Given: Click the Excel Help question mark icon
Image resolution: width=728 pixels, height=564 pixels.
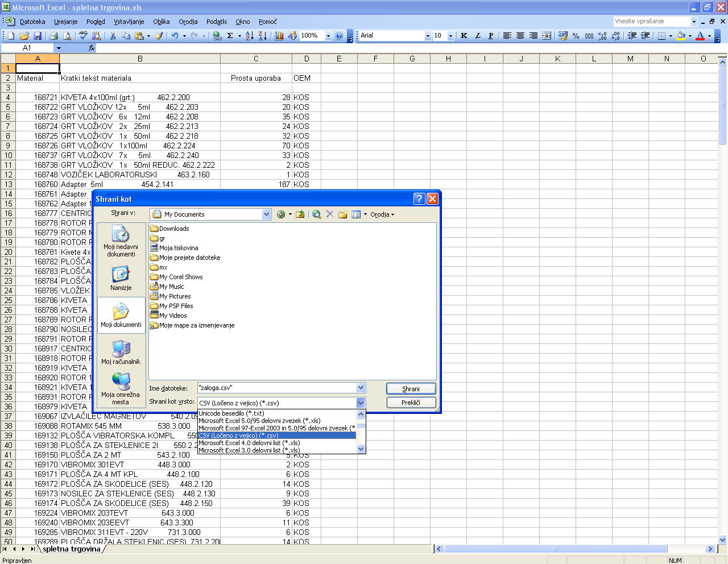Looking at the screenshot, I should [340, 36].
